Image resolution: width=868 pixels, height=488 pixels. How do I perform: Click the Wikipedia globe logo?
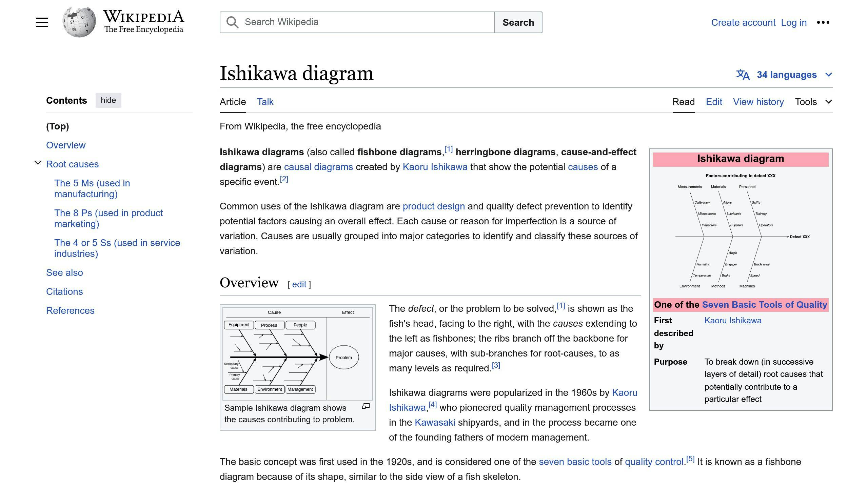[79, 22]
